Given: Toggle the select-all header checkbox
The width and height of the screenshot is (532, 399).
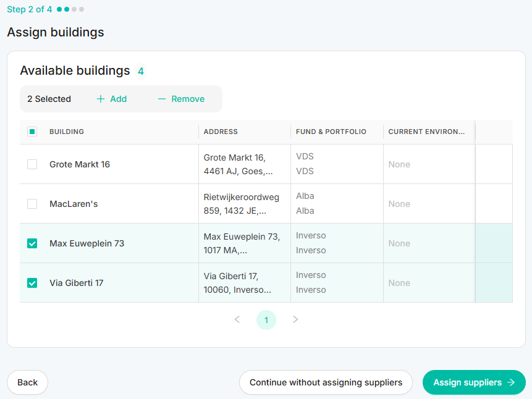Looking at the screenshot, I should [32, 132].
